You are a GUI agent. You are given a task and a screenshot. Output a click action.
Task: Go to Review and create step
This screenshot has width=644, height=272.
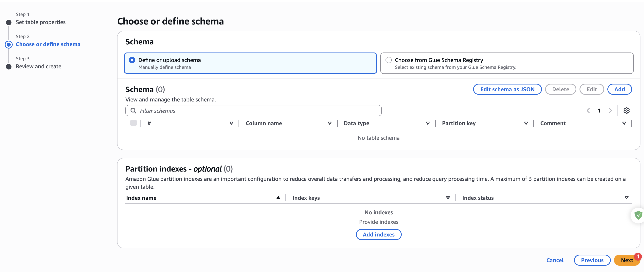[39, 66]
